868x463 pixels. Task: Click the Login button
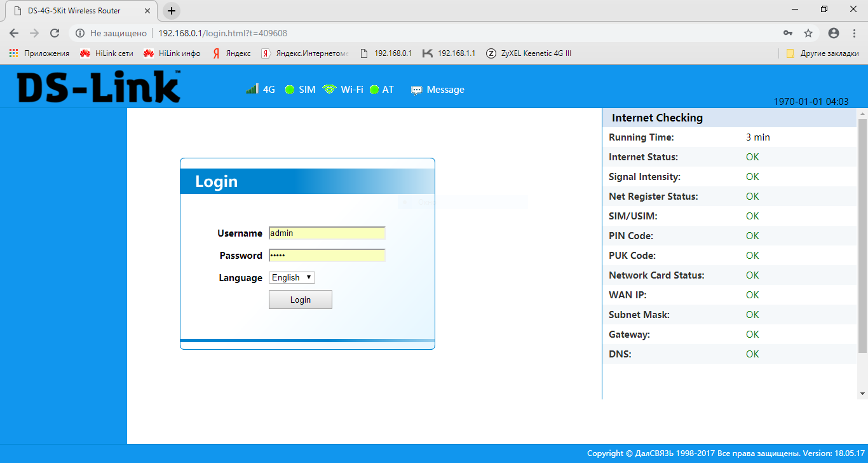[301, 300]
